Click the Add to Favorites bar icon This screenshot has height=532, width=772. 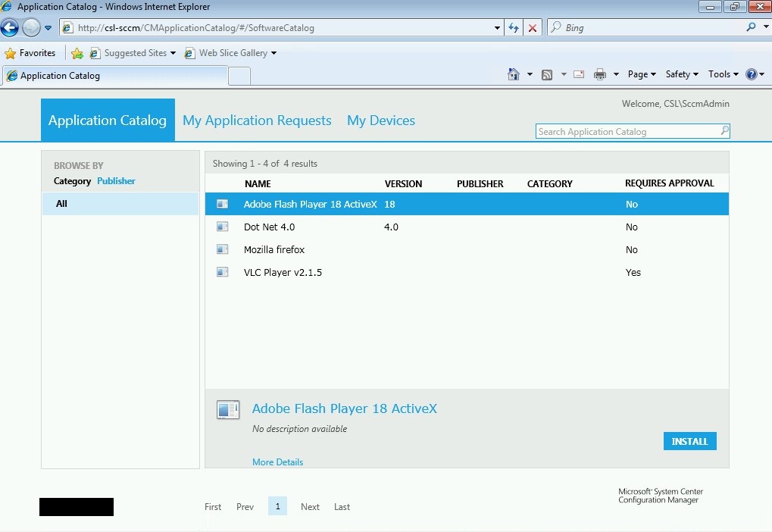pos(77,53)
